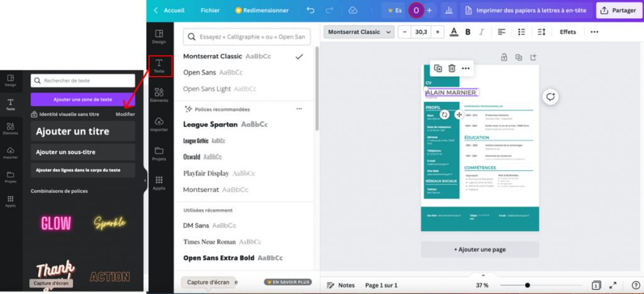Image resolution: width=644 pixels, height=294 pixels.
Task: Select the League Gothic font
Action: (x=243, y=141)
